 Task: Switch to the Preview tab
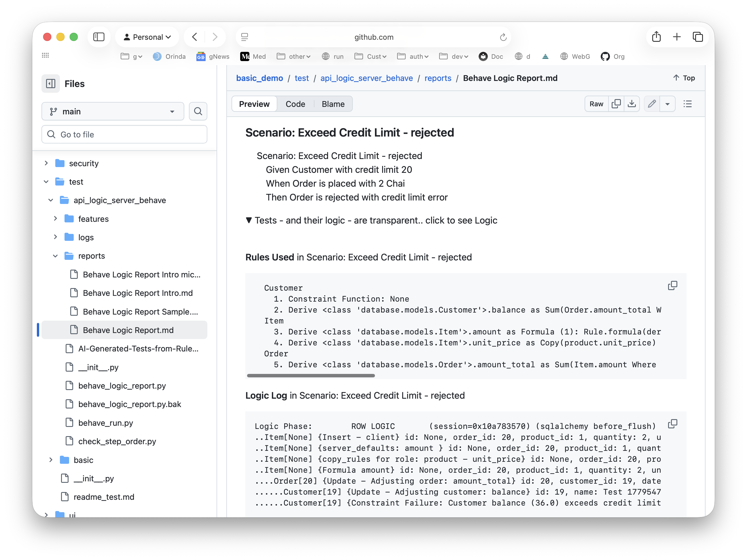pyautogui.click(x=254, y=104)
